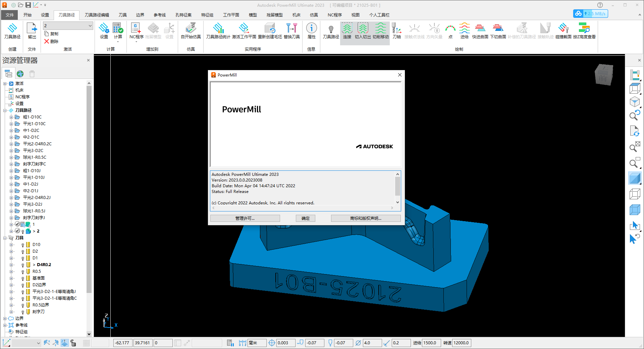The width and height of the screenshot is (644, 349).
Task: Toggle 切削移动 display
Action: 380,31
